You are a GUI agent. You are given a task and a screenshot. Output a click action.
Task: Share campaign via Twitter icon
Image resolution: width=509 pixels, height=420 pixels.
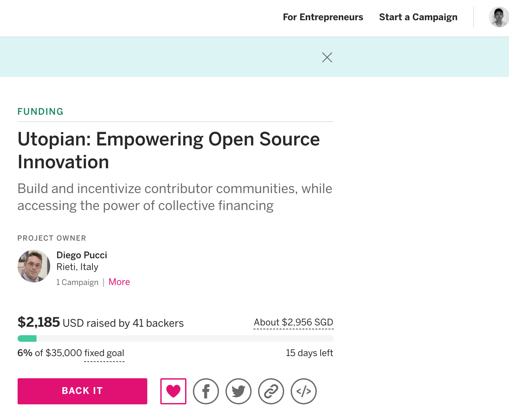[x=239, y=391]
